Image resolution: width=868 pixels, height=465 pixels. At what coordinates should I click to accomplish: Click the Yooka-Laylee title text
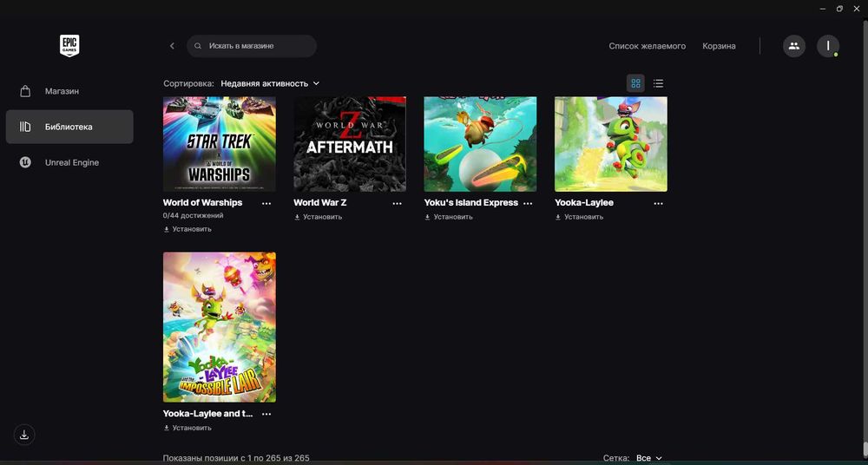584,203
